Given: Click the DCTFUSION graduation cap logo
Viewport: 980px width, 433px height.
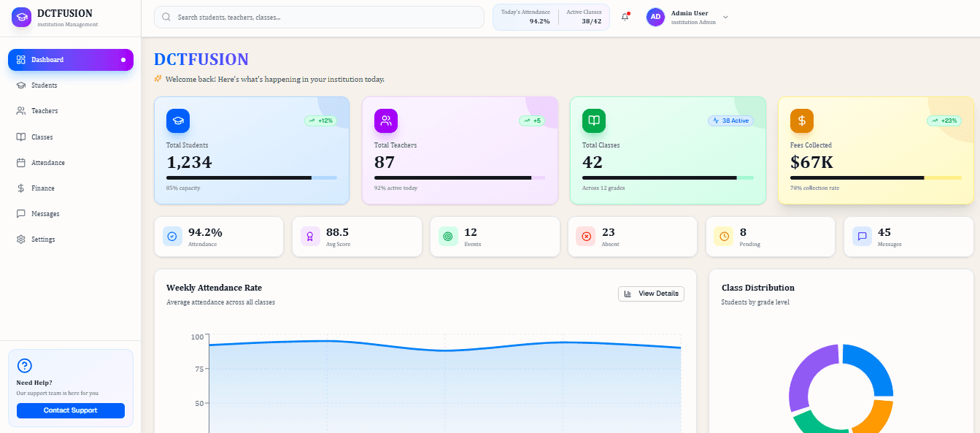Looking at the screenshot, I should point(22,17).
